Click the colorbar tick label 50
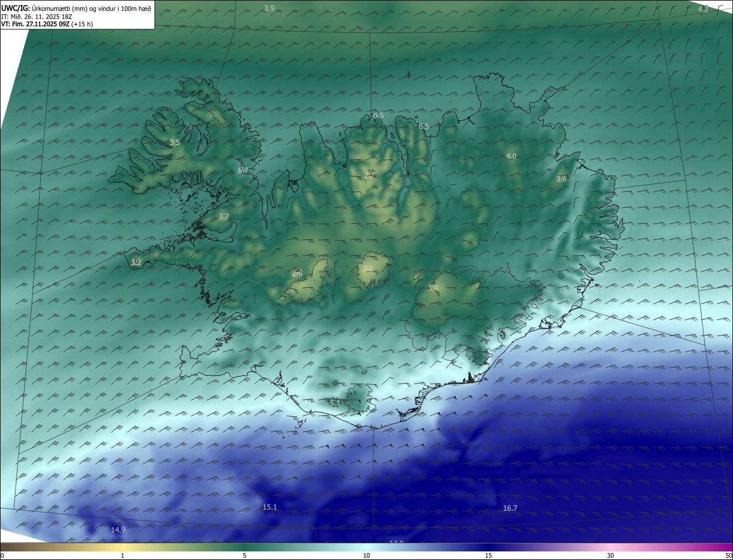The height and width of the screenshot is (560, 733). tap(728, 555)
